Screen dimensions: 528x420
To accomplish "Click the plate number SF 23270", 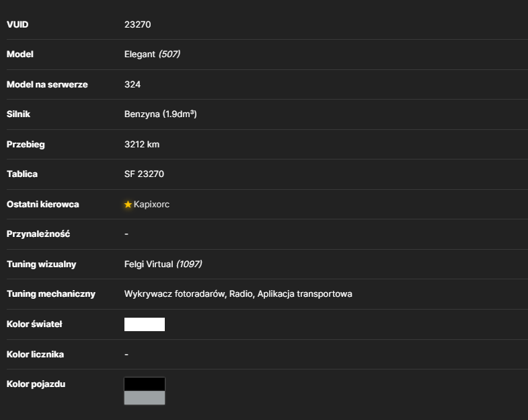I will tap(144, 174).
